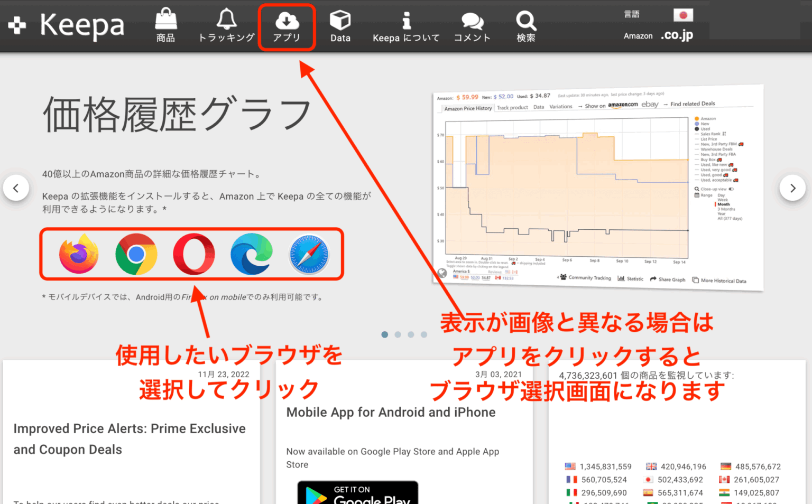
Task: Click the Data cube icon
Action: tap(340, 21)
